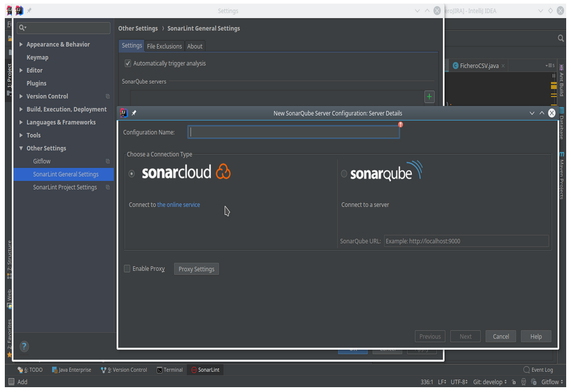Expand the Version Control settings node

pyautogui.click(x=20, y=96)
